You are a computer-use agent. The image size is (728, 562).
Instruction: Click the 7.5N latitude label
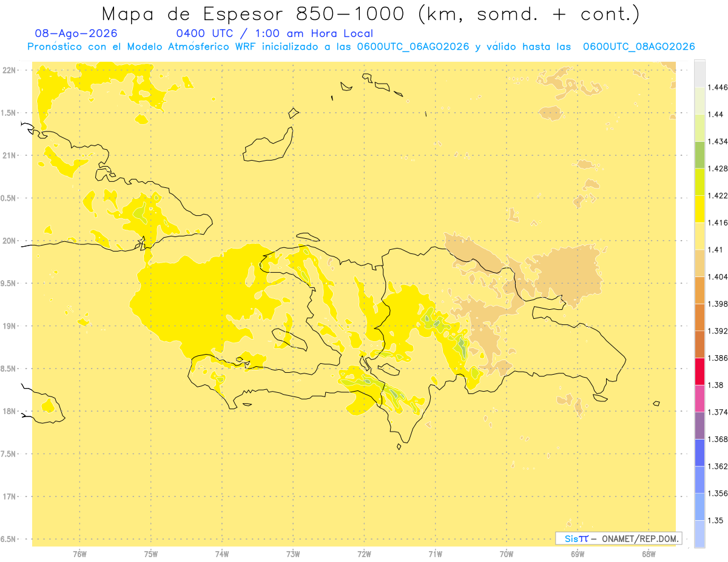(x=8, y=454)
